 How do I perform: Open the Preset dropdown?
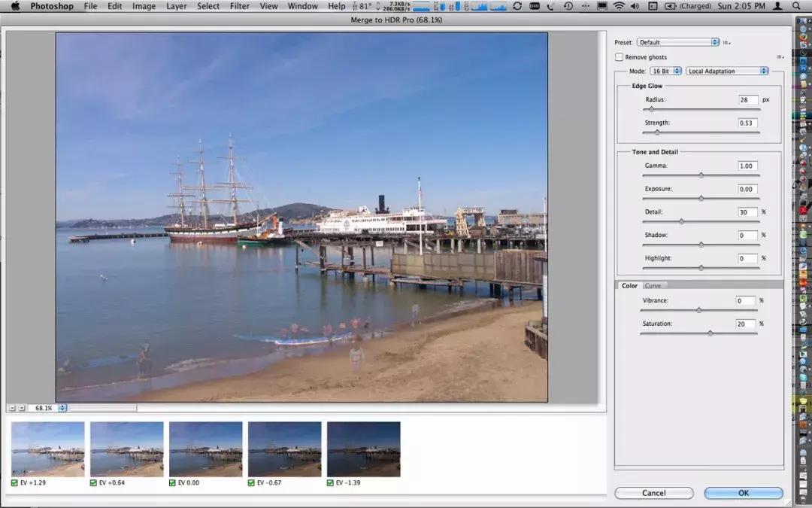click(678, 43)
